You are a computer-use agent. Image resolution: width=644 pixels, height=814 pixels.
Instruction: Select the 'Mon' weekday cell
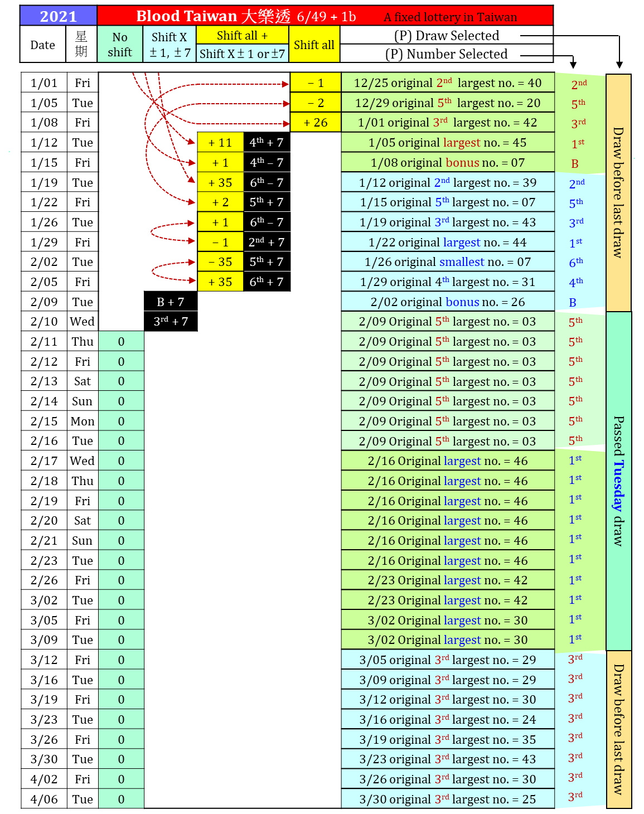click(x=82, y=421)
